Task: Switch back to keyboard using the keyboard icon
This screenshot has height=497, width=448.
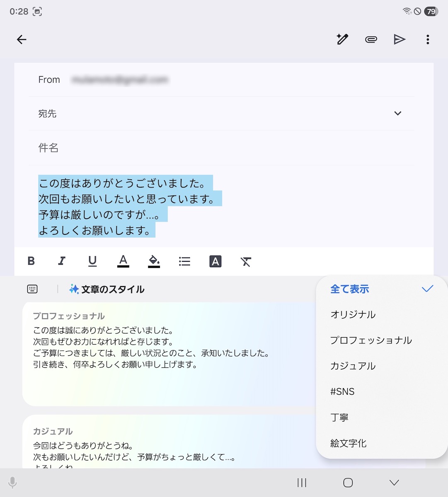Action: pyautogui.click(x=32, y=289)
